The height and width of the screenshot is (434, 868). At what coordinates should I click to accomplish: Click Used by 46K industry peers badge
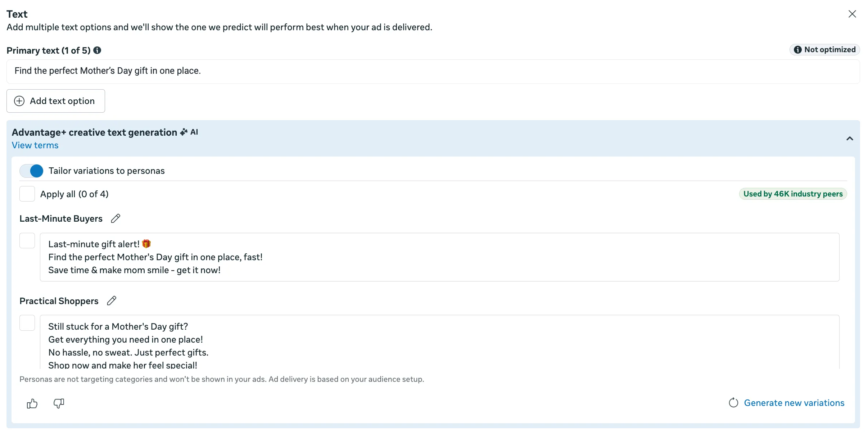(793, 194)
